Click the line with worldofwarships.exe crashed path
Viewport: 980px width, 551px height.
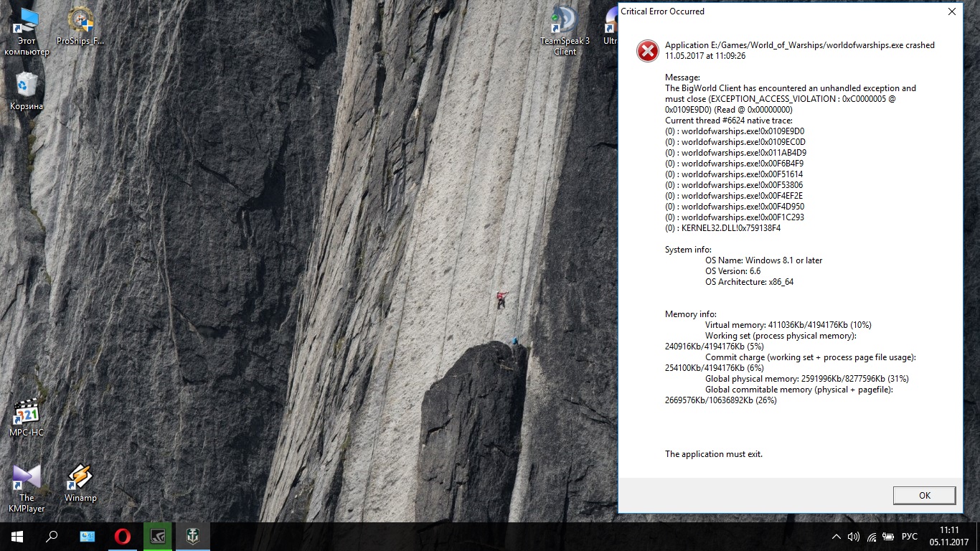(x=800, y=45)
